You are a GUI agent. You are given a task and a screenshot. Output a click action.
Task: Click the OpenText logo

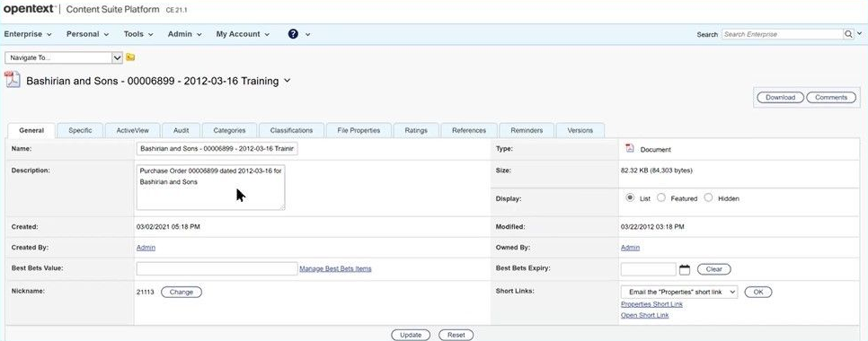tap(30, 9)
